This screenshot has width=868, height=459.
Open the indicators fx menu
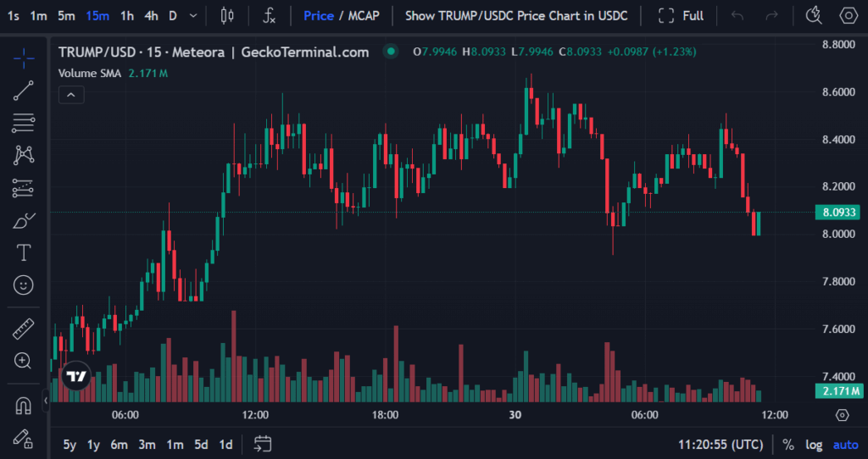click(x=270, y=15)
